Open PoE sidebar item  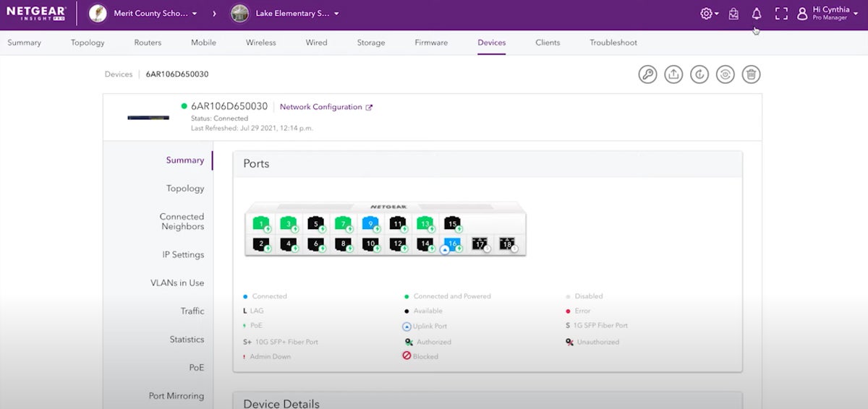[197, 367]
